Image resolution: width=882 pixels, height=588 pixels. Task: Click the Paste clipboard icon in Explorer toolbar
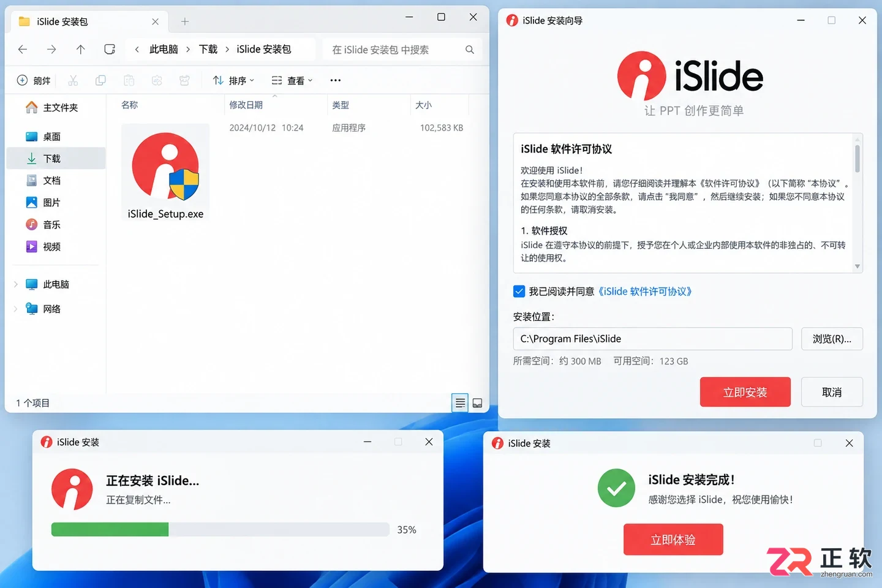(129, 80)
